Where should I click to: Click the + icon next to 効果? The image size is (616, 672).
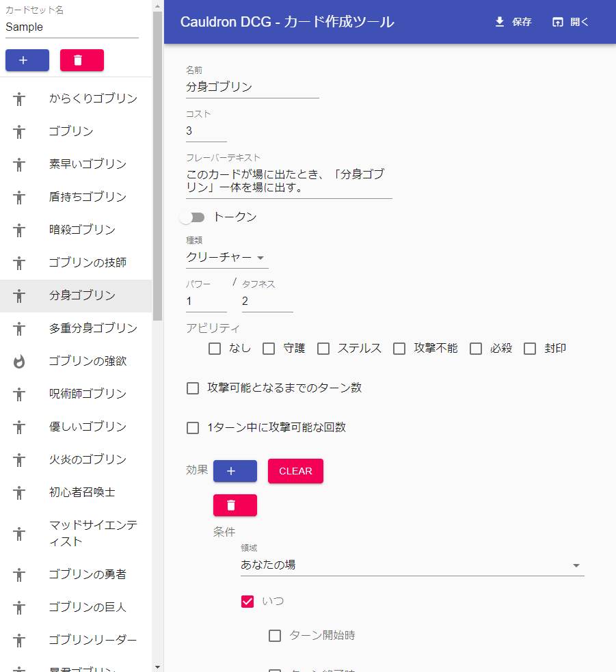(235, 471)
